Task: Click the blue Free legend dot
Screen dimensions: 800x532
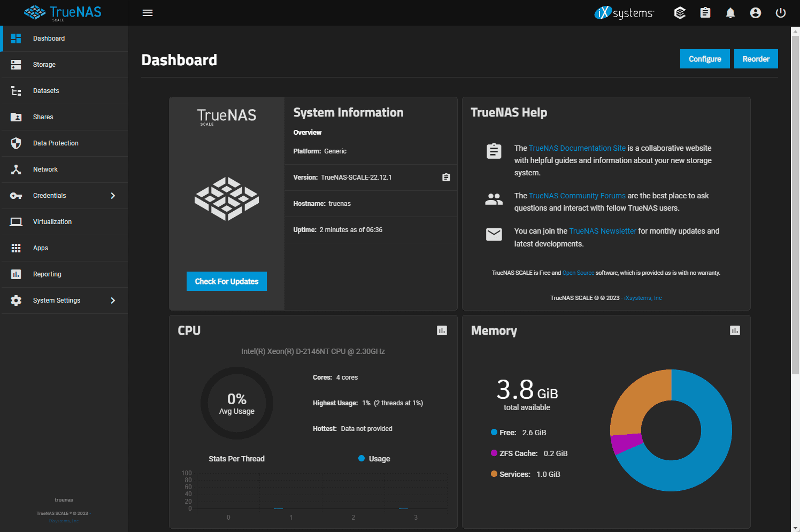Action: [x=494, y=432]
